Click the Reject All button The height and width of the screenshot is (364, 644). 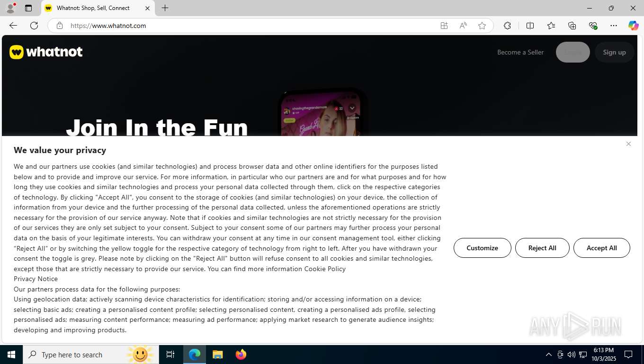click(x=542, y=248)
